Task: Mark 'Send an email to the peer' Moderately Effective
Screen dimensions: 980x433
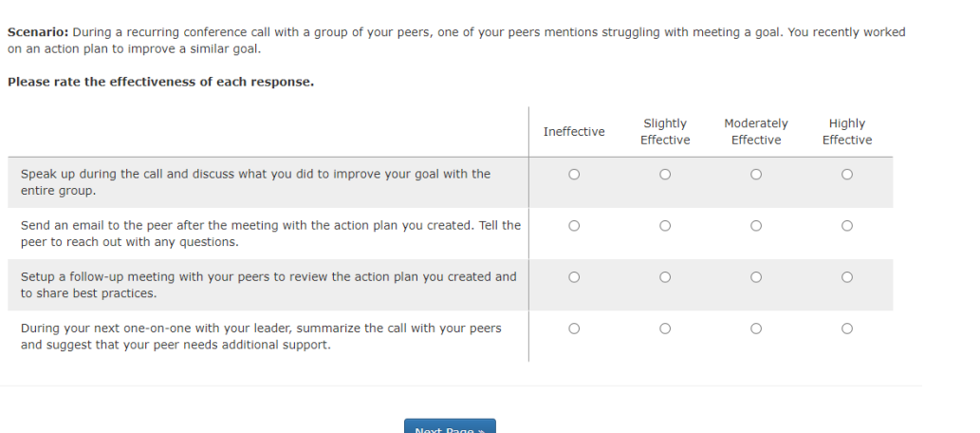Action: pos(756,226)
